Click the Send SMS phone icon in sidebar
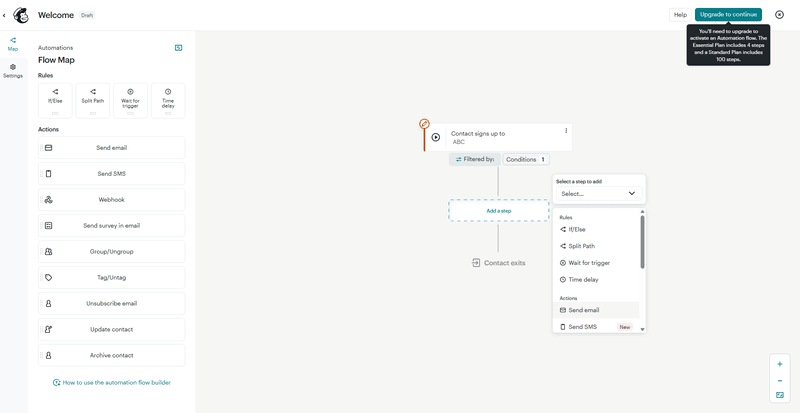The width and height of the screenshot is (800, 413). 48,174
